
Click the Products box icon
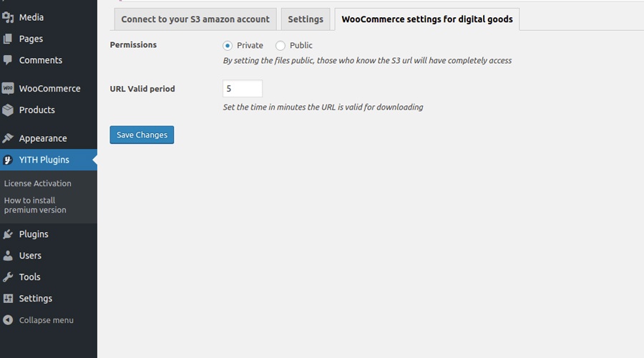[7, 110]
